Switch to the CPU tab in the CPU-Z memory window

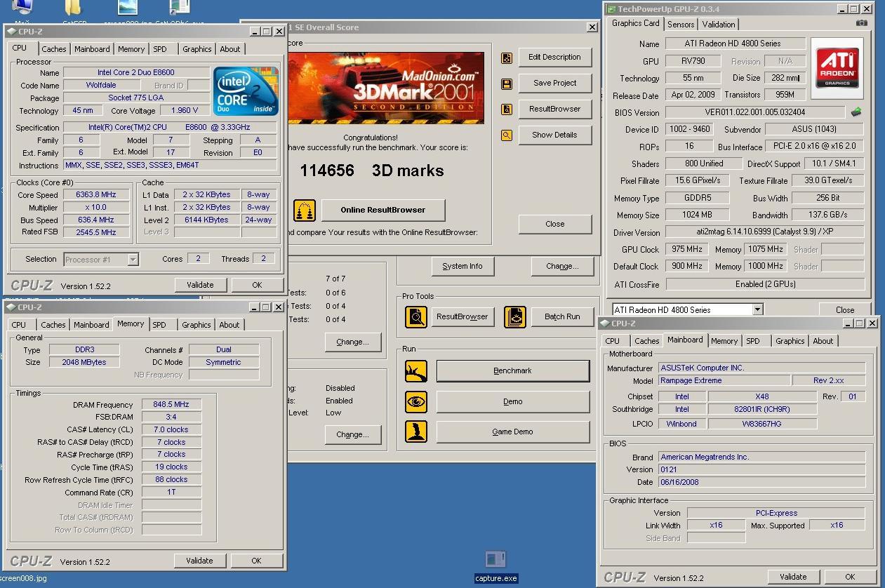pyautogui.click(x=19, y=325)
